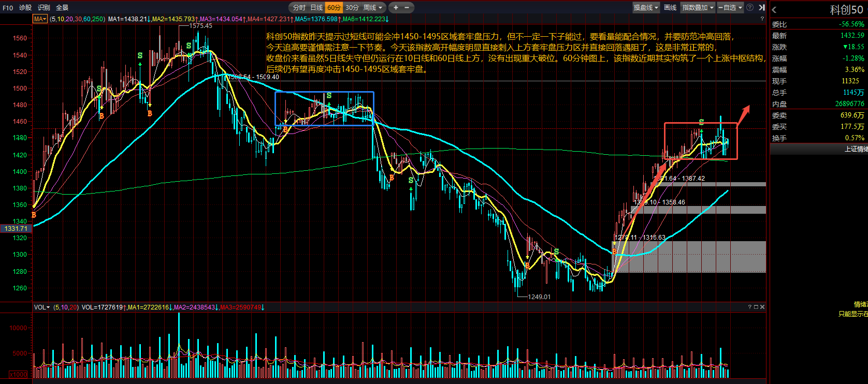Open the 指数叠加 overlay dropdown
This screenshot has width=868, height=384.
(698, 7)
